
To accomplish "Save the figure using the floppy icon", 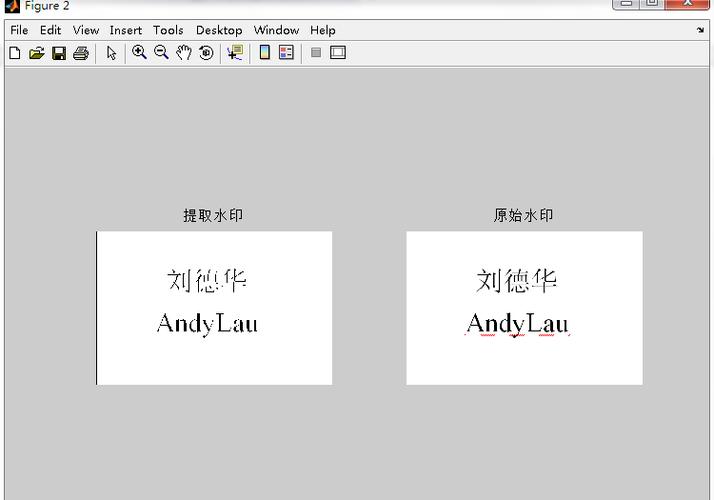I will (59, 53).
